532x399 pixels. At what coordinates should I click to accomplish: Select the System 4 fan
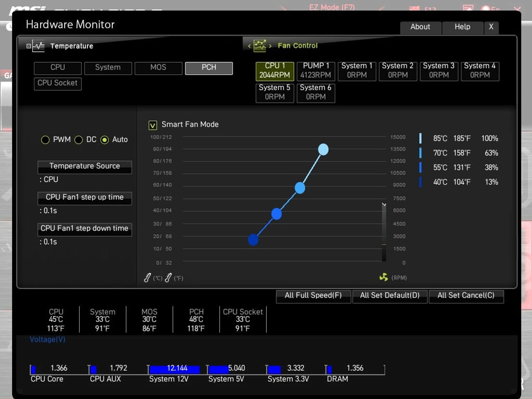click(480, 71)
